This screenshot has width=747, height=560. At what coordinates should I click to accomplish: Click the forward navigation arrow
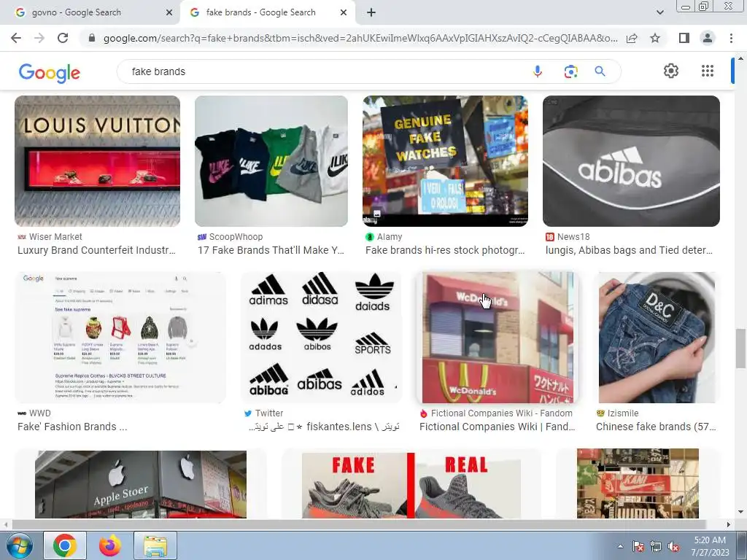point(39,38)
